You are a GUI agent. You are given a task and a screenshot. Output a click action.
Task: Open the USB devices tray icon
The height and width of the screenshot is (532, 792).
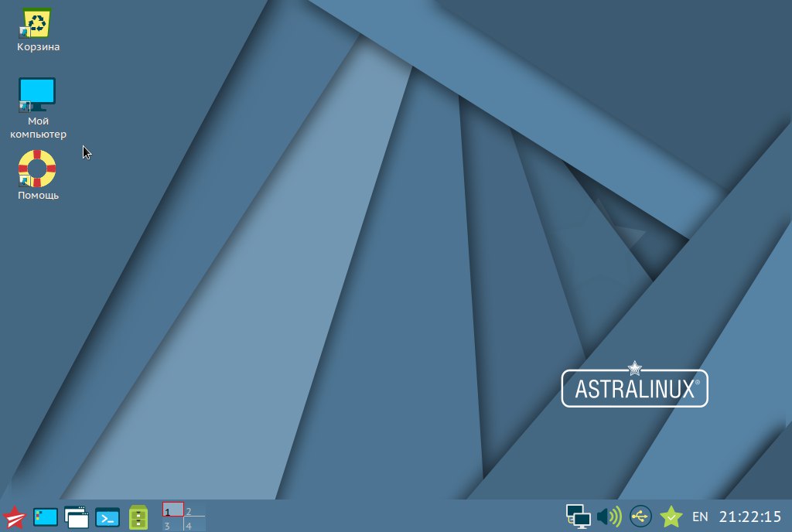pos(640,517)
